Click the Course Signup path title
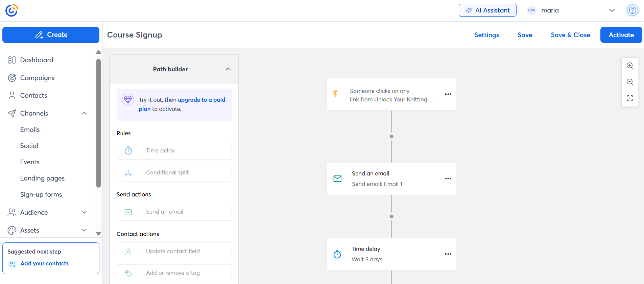644x284 pixels. (135, 35)
